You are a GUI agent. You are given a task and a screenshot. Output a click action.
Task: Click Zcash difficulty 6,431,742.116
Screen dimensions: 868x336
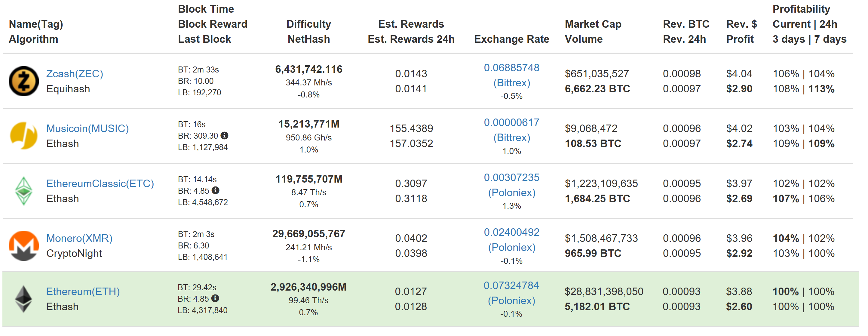click(x=309, y=69)
